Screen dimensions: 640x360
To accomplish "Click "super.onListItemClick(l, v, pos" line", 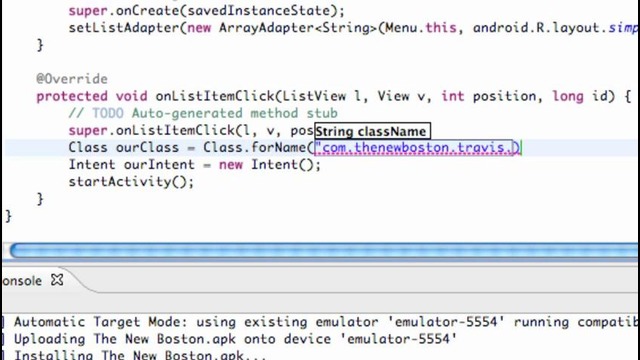I will [191, 131].
